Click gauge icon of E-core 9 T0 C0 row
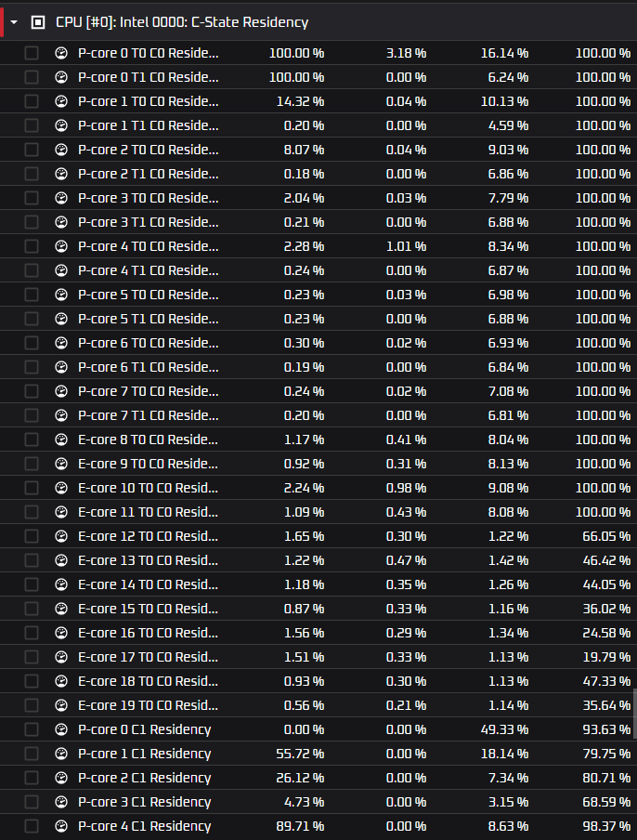 tap(61, 464)
